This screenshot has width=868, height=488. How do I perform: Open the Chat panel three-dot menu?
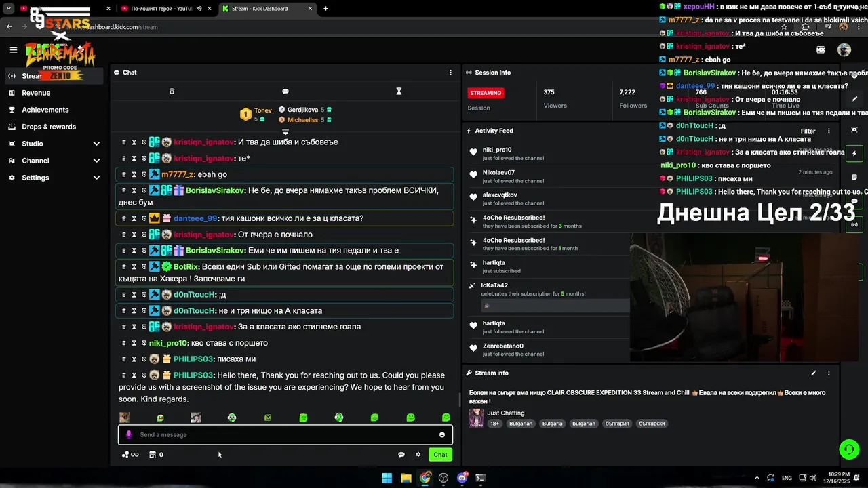(450, 73)
